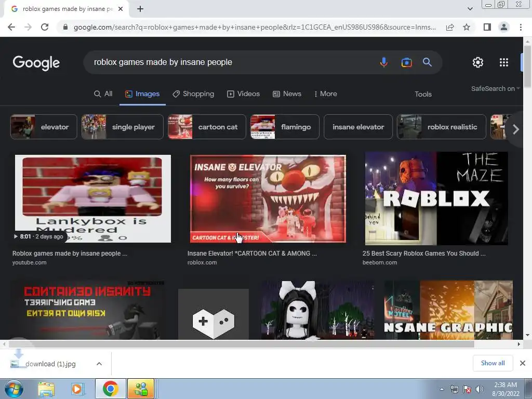Click the search query input field
Image resolution: width=532 pixels, height=399 pixels.
231,62
